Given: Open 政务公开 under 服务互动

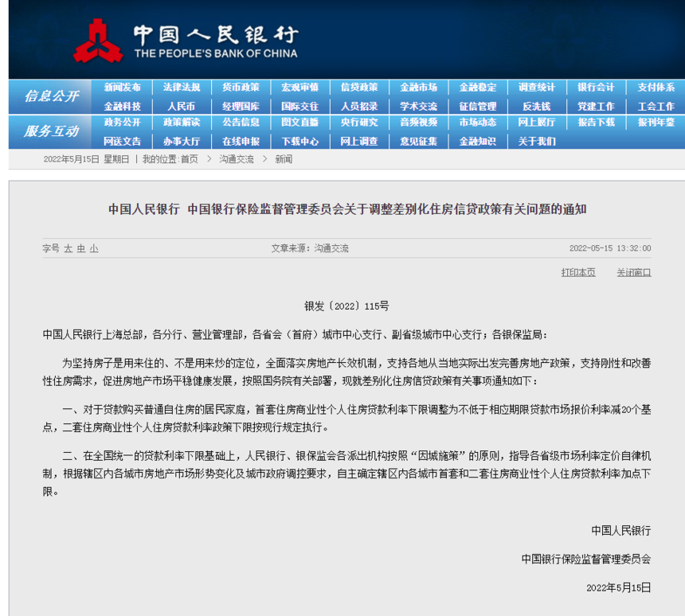Looking at the screenshot, I should [x=123, y=123].
